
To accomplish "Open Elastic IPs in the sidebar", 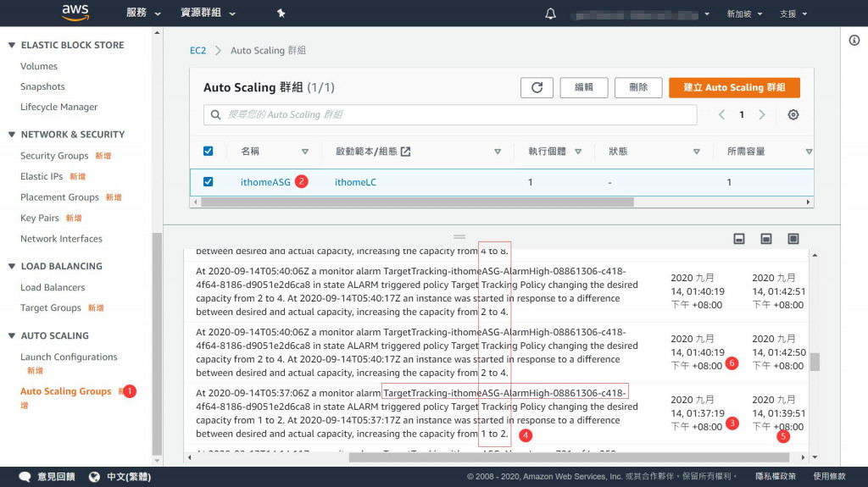I will [42, 176].
